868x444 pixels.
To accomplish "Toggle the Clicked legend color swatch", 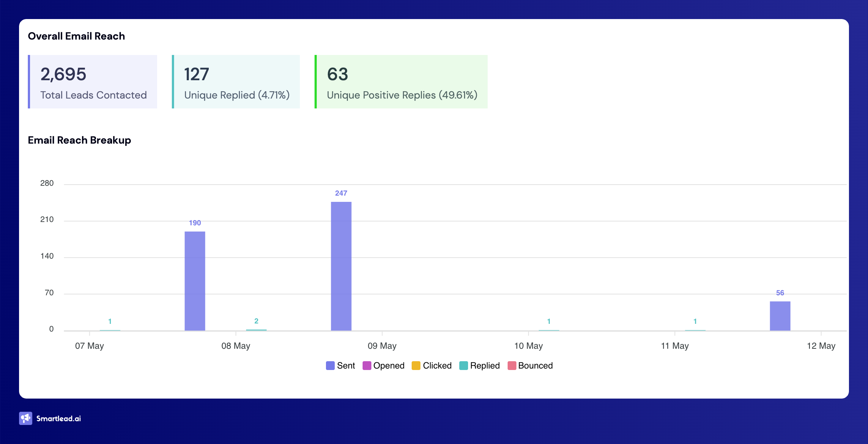I will tap(416, 366).
